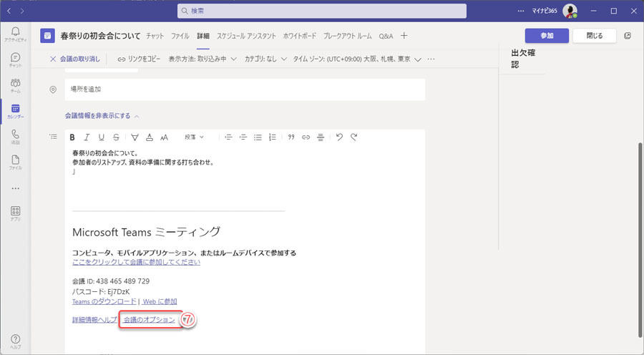Pop out the meeting window icon
Image resolution: width=644 pixels, height=355 pixels.
(628, 36)
